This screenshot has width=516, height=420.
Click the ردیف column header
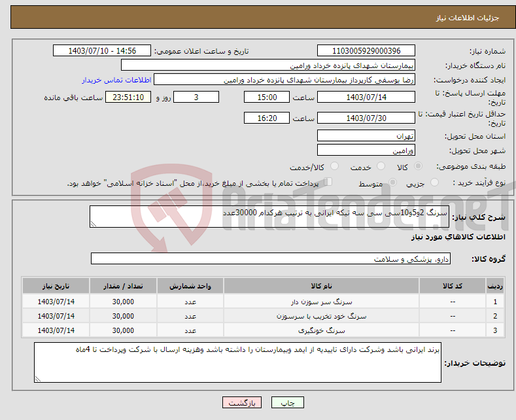point(495,286)
